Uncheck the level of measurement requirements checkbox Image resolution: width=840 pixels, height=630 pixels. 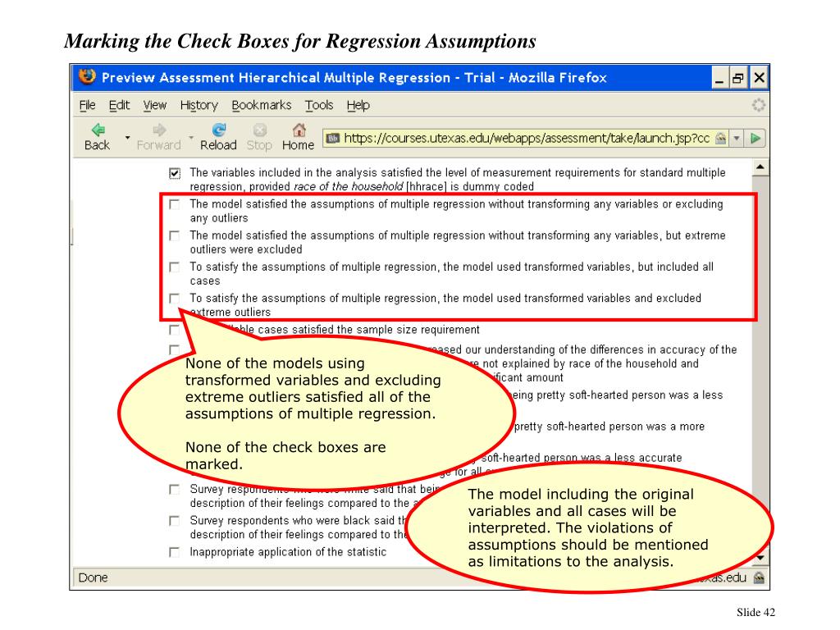coord(175,173)
